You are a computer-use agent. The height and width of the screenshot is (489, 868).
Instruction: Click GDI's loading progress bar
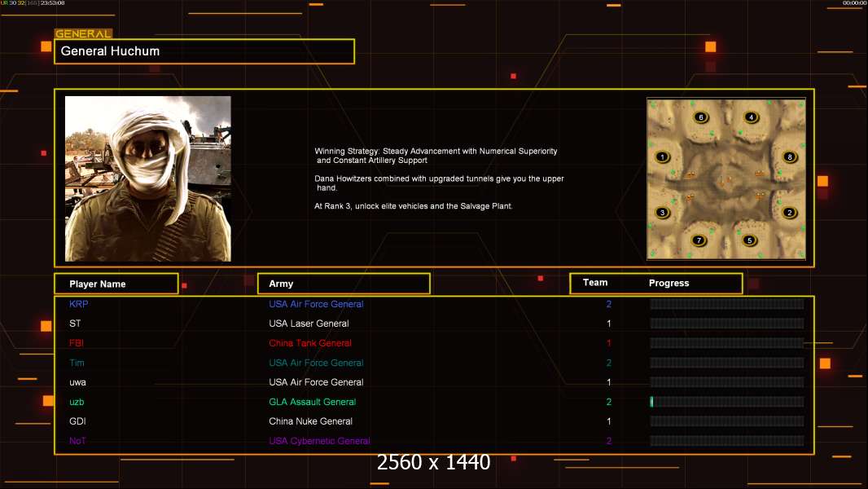coord(727,421)
